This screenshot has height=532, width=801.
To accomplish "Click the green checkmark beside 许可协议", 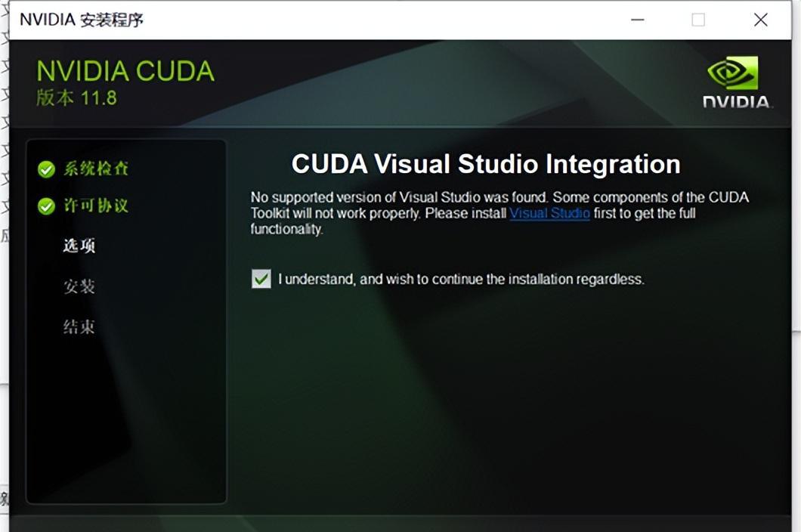I will pos(47,206).
